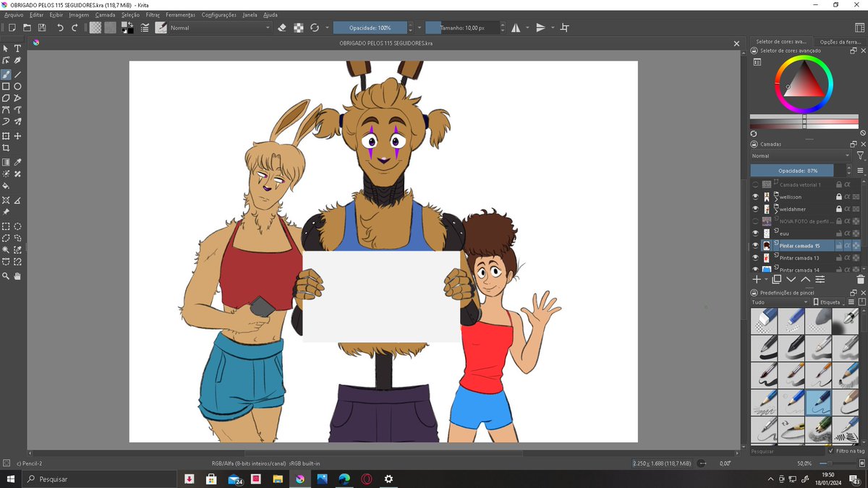This screenshot has width=868, height=488.
Task: Select the Contiguous Selection magic wand tool
Action: pyautogui.click(x=6, y=249)
